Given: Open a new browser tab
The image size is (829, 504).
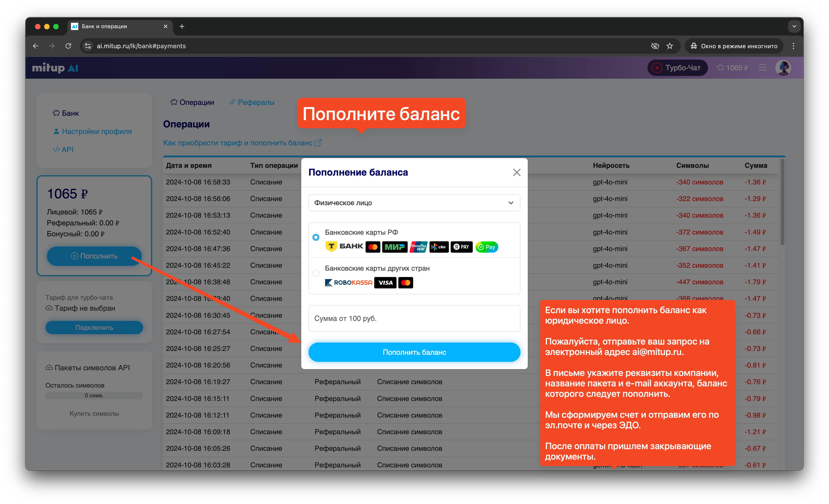Looking at the screenshot, I should 182,27.
